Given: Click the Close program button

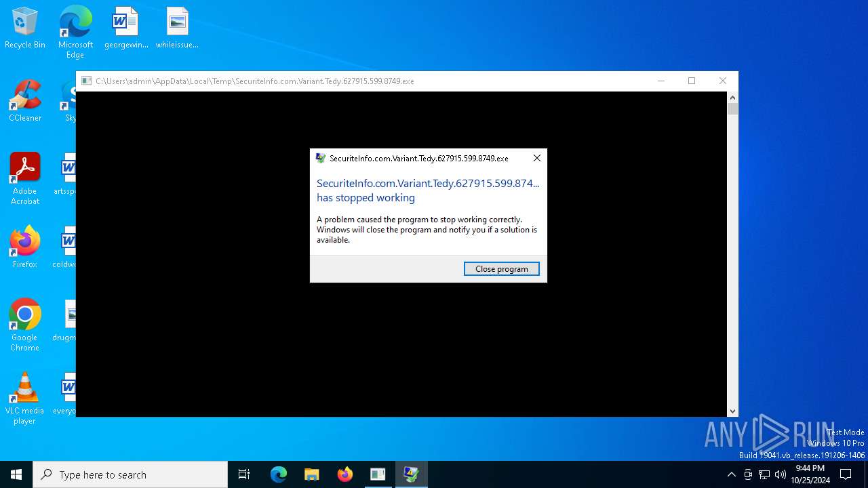Looking at the screenshot, I should point(501,269).
